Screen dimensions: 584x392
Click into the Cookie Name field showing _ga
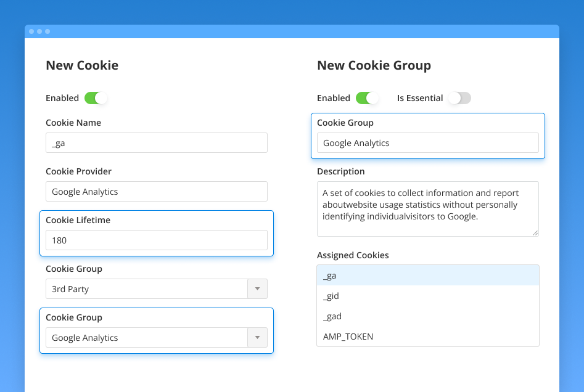(x=156, y=142)
